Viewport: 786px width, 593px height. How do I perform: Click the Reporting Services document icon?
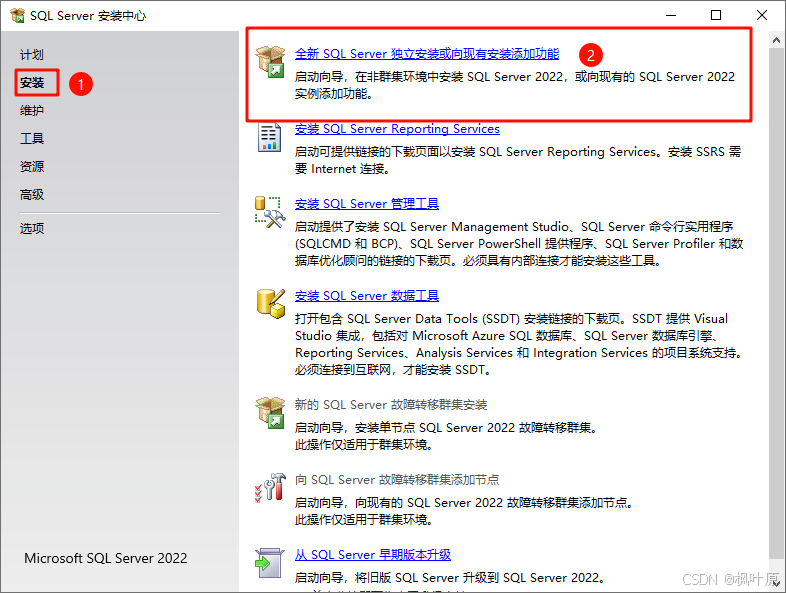tap(269, 137)
